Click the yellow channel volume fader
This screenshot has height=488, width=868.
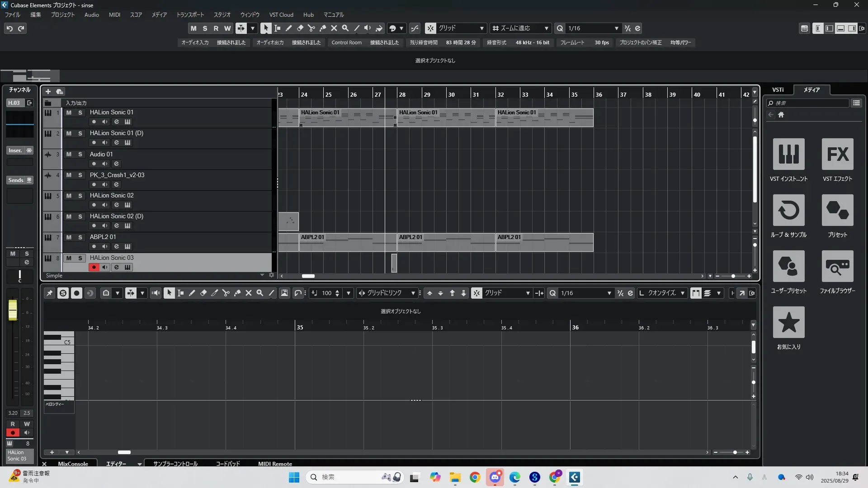point(13,310)
